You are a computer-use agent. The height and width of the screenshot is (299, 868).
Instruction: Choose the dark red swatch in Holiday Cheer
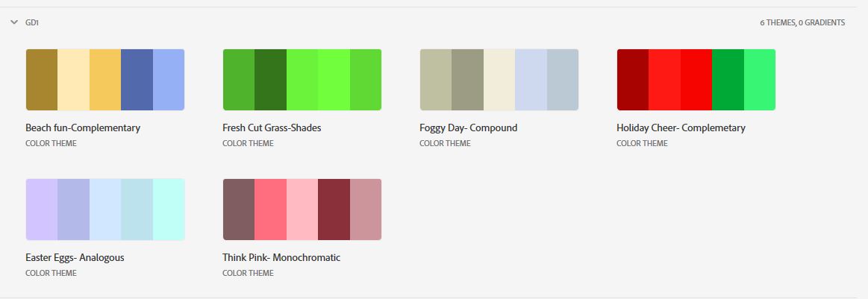pyautogui.click(x=633, y=80)
